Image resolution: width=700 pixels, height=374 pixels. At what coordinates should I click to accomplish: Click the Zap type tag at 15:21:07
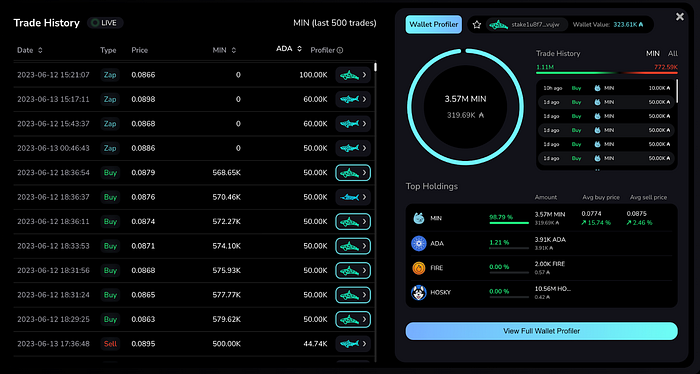(x=110, y=75)
